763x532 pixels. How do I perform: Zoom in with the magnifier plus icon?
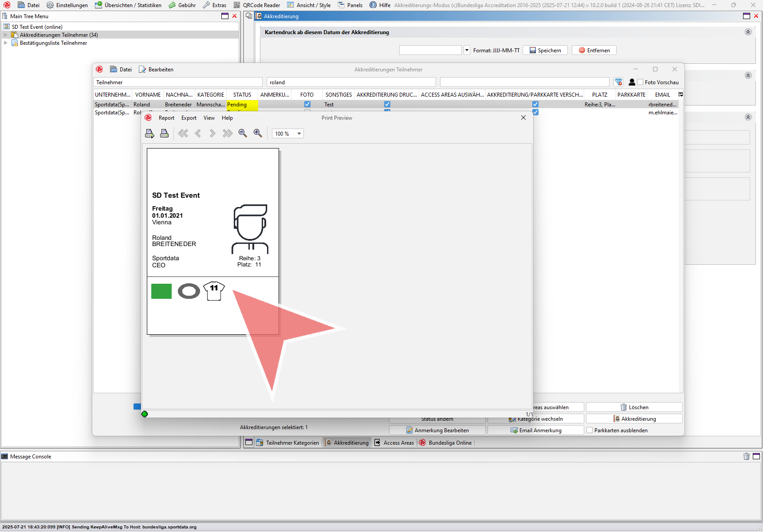pyautogui.click(x=258, y=133)
